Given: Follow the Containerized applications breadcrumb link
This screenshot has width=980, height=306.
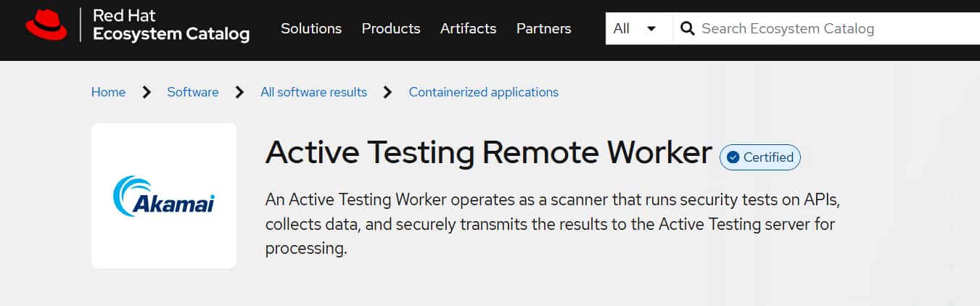Looking at the screenshot, I should [483, 92].
